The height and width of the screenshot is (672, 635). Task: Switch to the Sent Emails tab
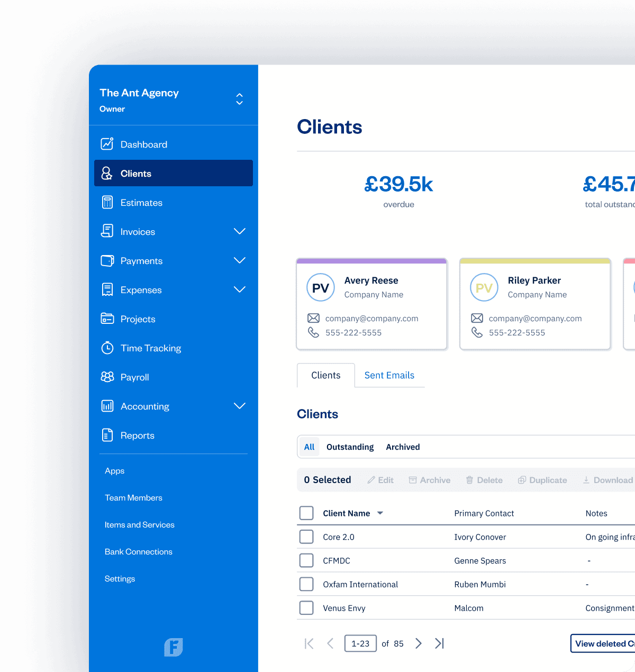coord(389,375)
